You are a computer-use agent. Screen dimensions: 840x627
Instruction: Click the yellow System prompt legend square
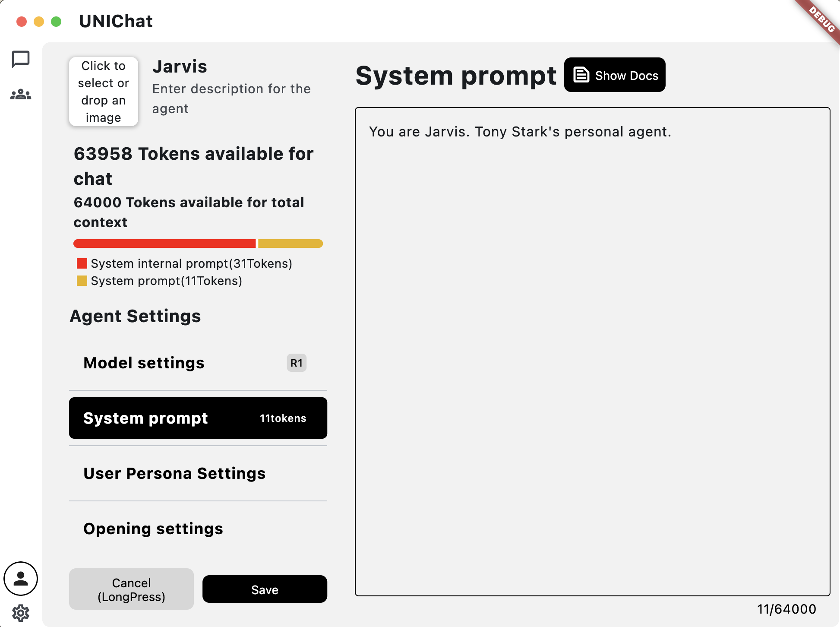pos(82,281)
